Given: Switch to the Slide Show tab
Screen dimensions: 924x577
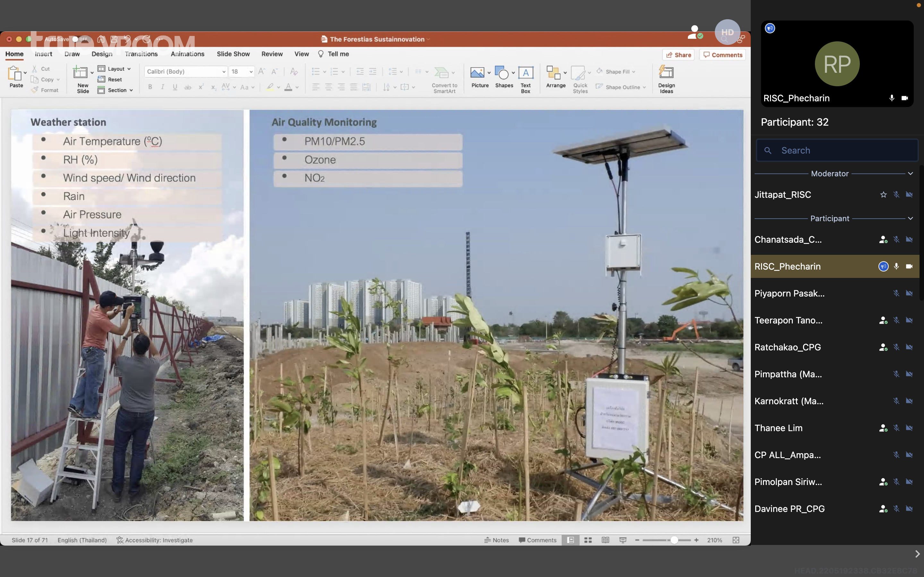Looking at the screenshot, I should (x=233, y=54).
